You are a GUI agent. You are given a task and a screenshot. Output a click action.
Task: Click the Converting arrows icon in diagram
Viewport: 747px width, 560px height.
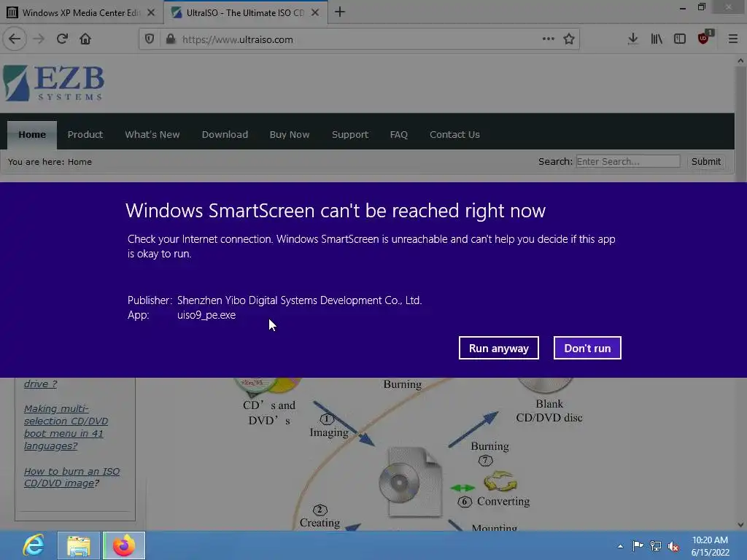coord(500,481)
